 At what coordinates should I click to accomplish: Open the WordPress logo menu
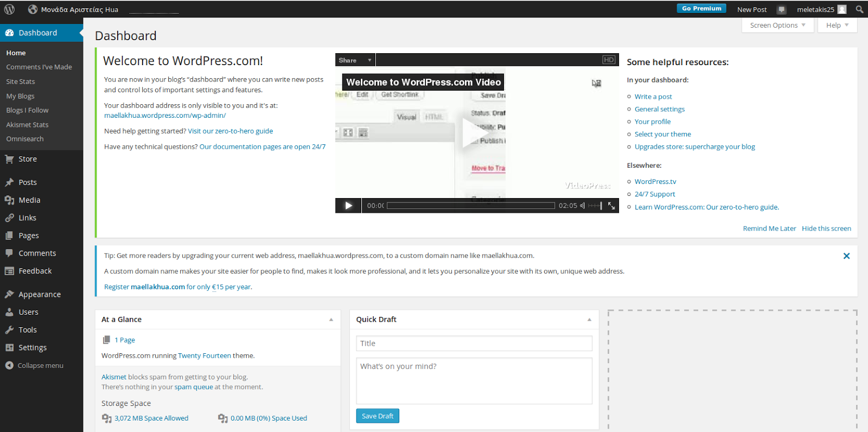[x=9, y=9]
